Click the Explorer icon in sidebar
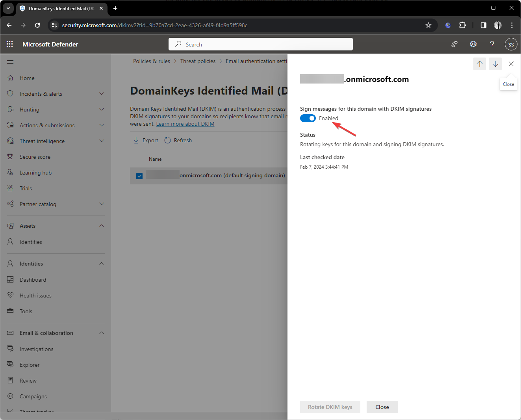 (11, 365)
